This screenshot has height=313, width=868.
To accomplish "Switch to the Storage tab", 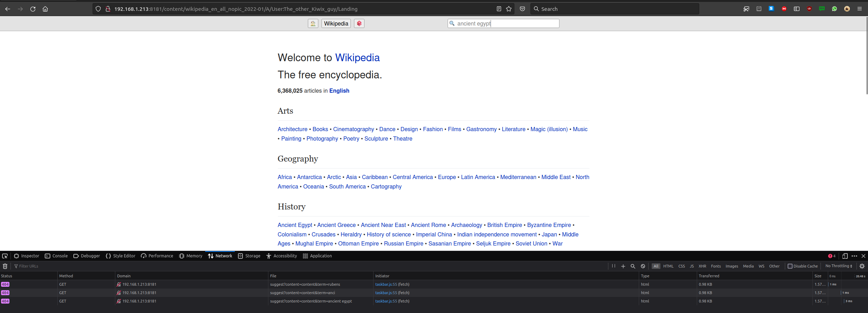I will point(249,256).
